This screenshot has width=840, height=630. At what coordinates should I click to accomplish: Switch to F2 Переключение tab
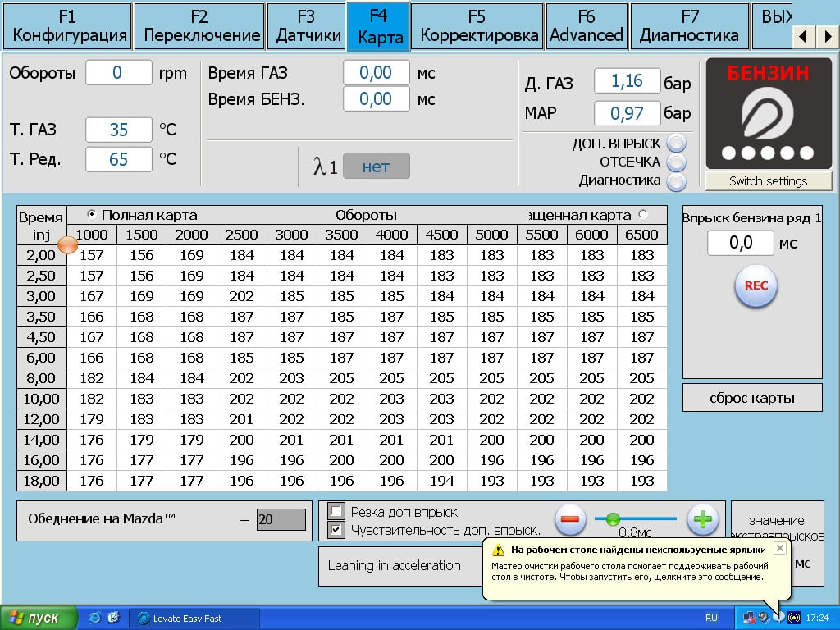(199, 26)
